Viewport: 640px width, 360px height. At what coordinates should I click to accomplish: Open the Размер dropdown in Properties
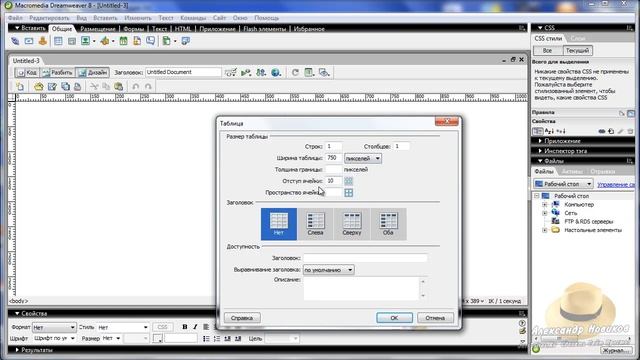tap(111, 338)
